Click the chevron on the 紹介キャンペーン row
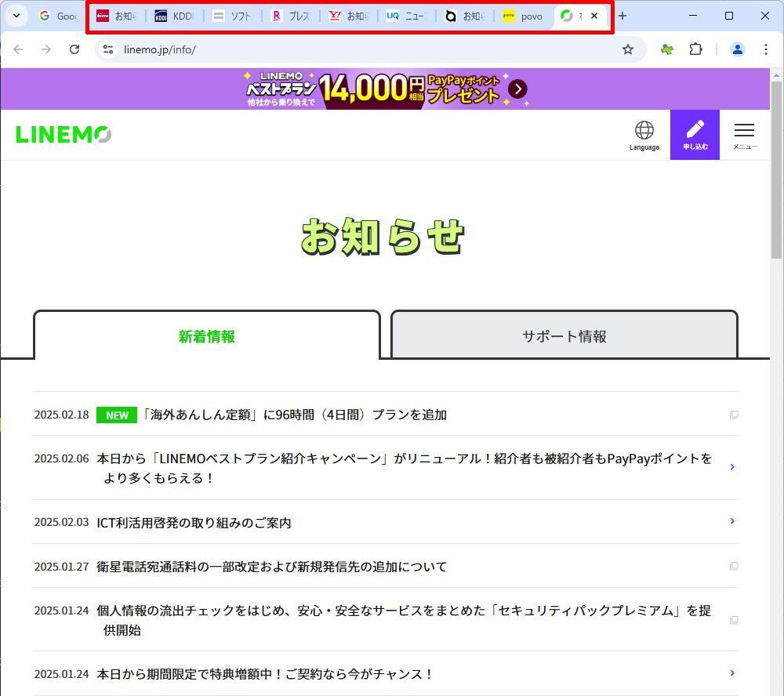 pos(732,466)
